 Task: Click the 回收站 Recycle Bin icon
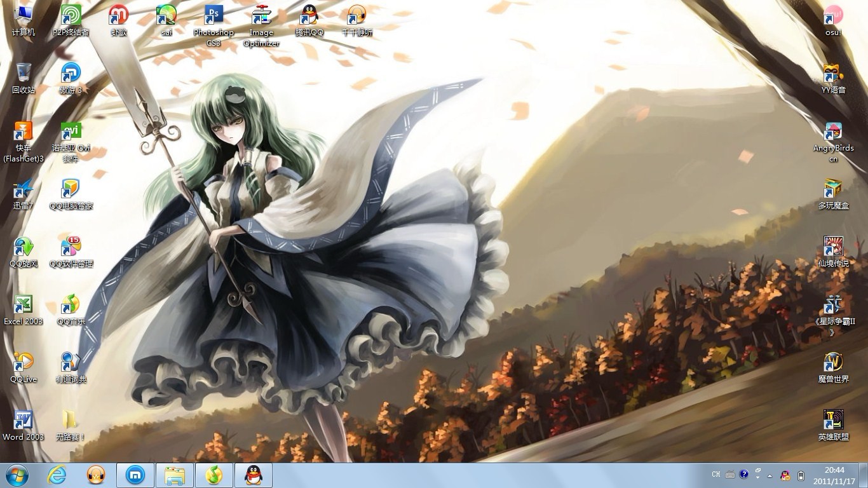[x=24, y=73]
